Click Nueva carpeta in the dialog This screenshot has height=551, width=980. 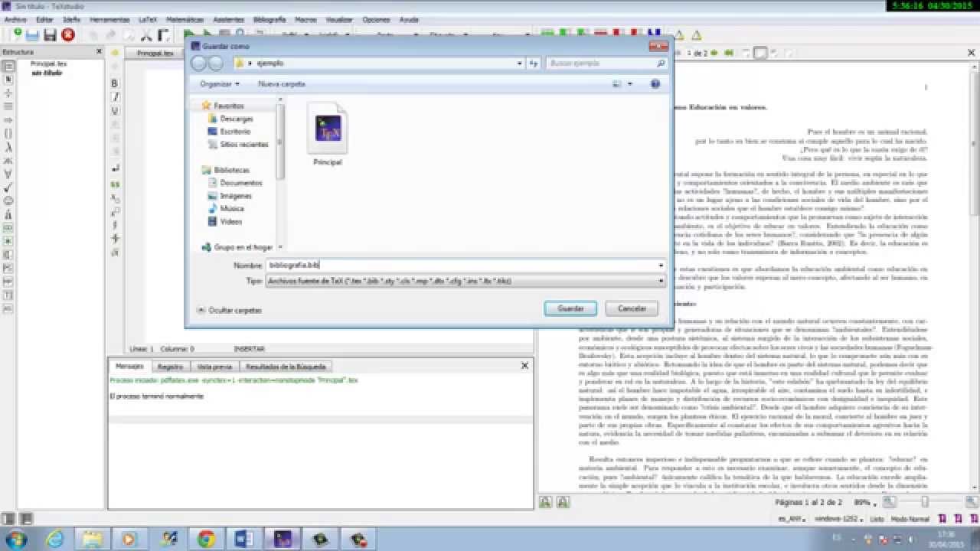pyautogui.click(x=282, y=83)
